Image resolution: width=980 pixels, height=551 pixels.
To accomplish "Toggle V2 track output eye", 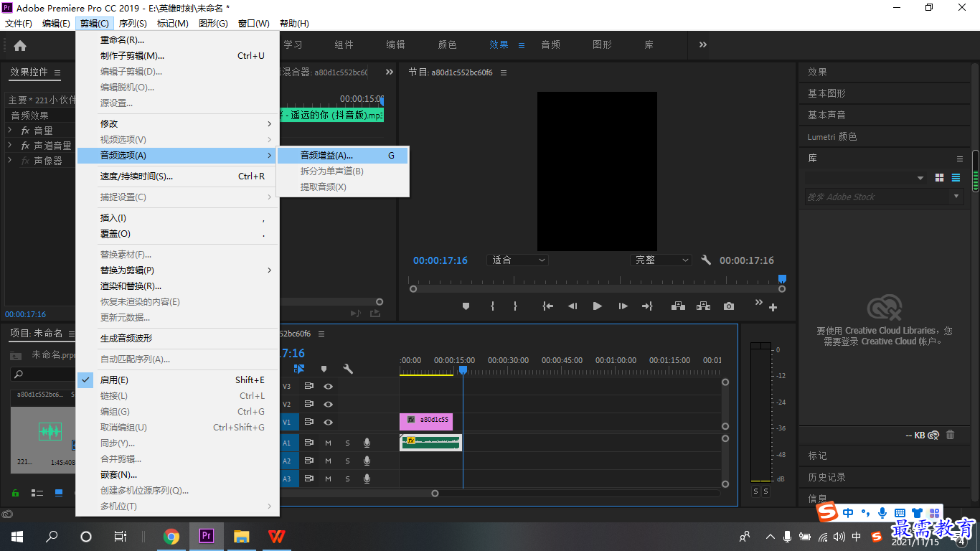I will pyautogui.click(x=328, y=405).
